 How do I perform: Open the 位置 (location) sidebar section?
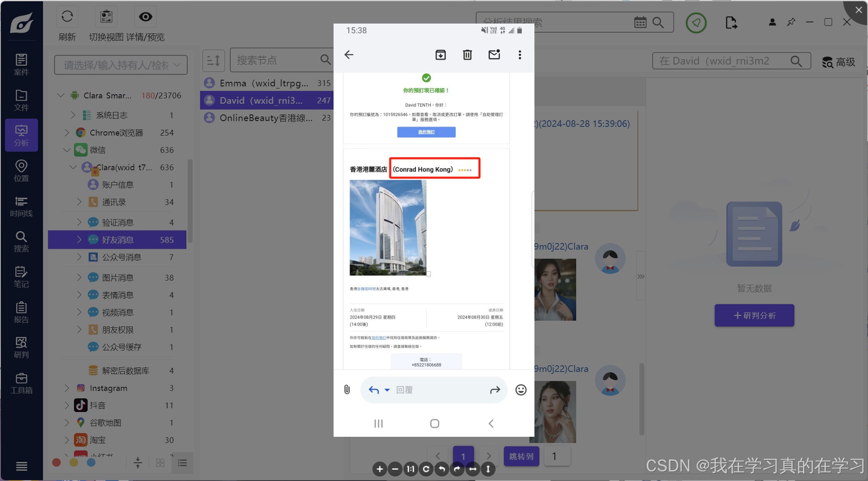(x=21, y=171)
